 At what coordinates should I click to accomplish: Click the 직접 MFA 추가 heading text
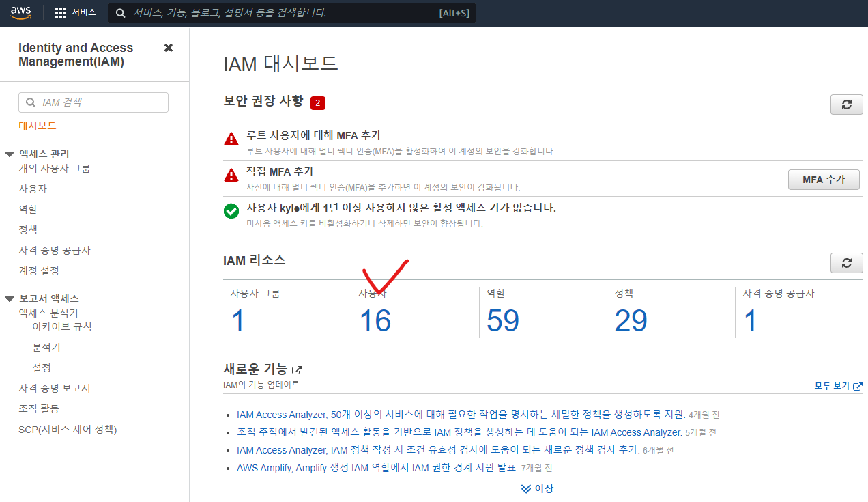[280, 171]
